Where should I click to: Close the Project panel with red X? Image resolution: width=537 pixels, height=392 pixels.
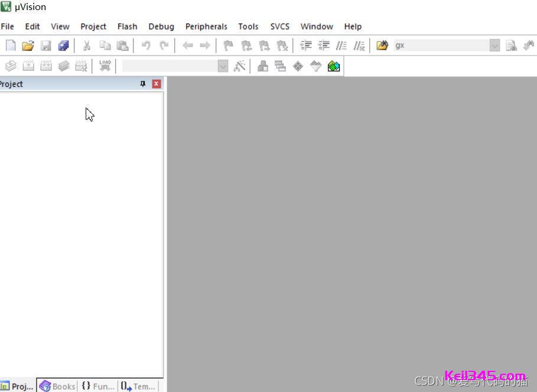coord(157,84)
